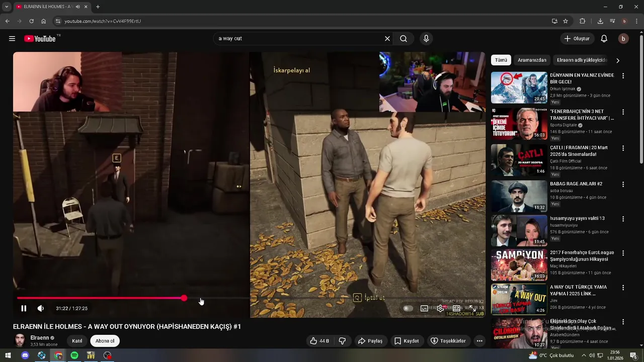Open browser downloads
Image resolution: width=644 pixels, height=362 pixels.
pyautogui.click(x=600, y=21)
